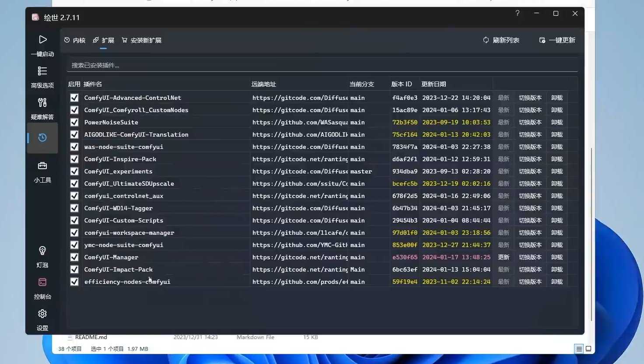
Task: Disable the PowerNoiseSuite plugin checkbox
Action: click(74, 122)
